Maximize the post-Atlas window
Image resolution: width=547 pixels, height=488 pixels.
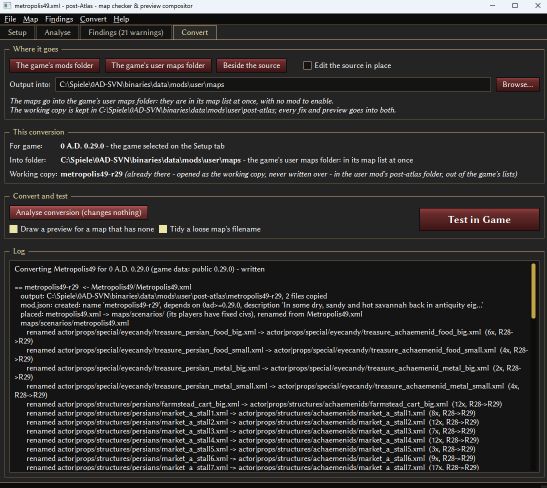pos(515,6)
